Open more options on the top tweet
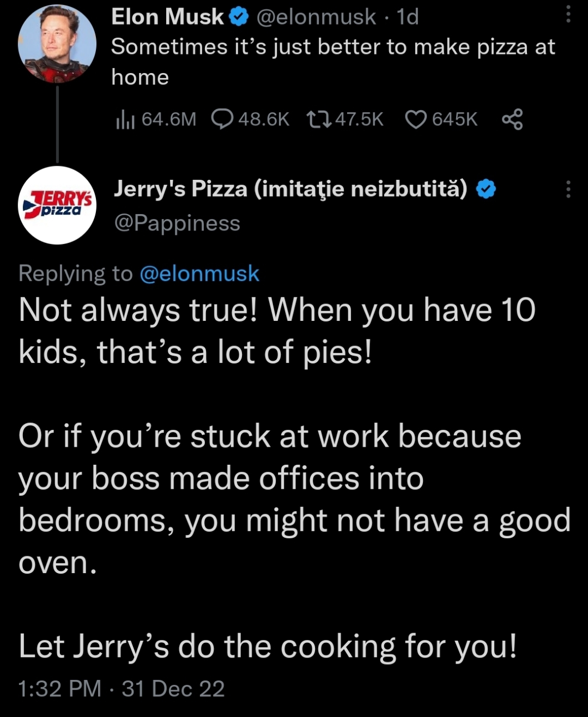588x717 pixels. pyautogui.click(x=568, y=15)
